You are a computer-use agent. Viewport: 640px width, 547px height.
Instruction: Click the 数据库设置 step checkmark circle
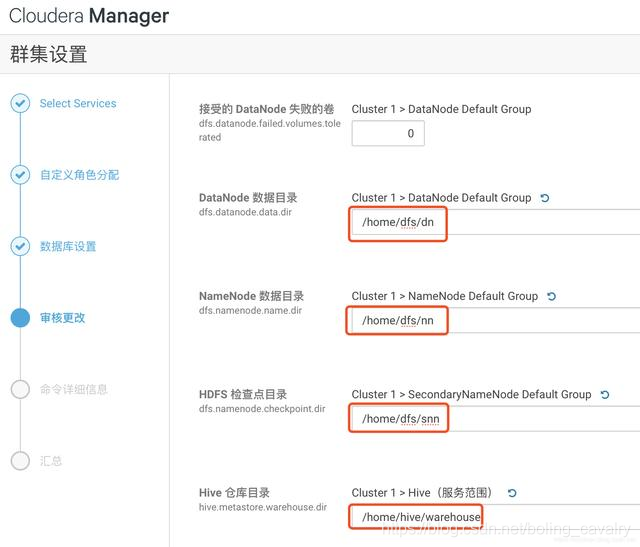(20, 246)
